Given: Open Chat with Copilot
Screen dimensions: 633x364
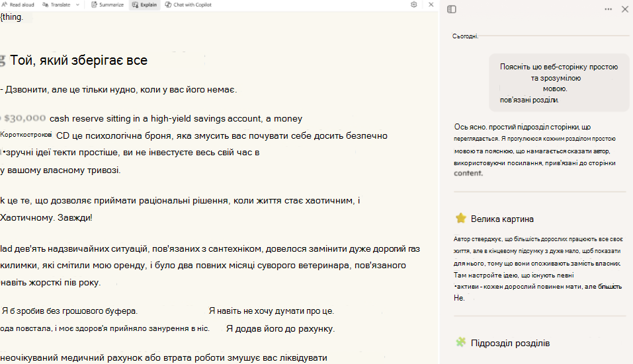Looking at the screenshot, I should [188, 5].
